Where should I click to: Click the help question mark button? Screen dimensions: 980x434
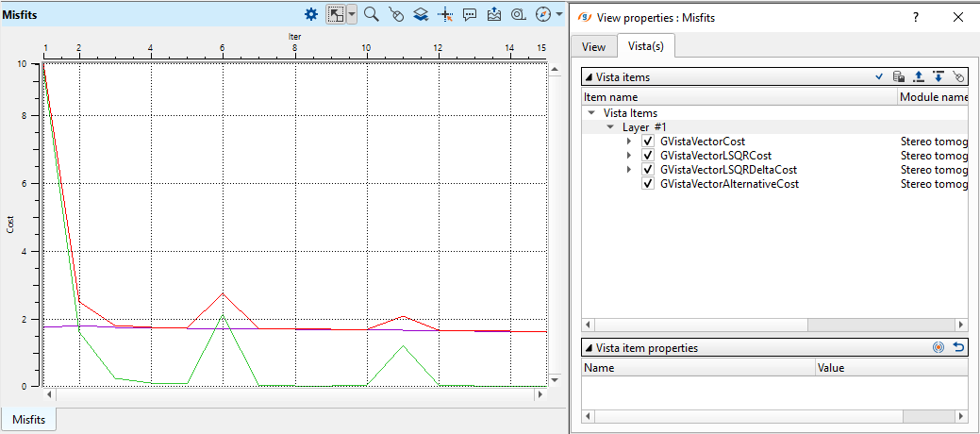pyautogui.click(x=915, y=17)
